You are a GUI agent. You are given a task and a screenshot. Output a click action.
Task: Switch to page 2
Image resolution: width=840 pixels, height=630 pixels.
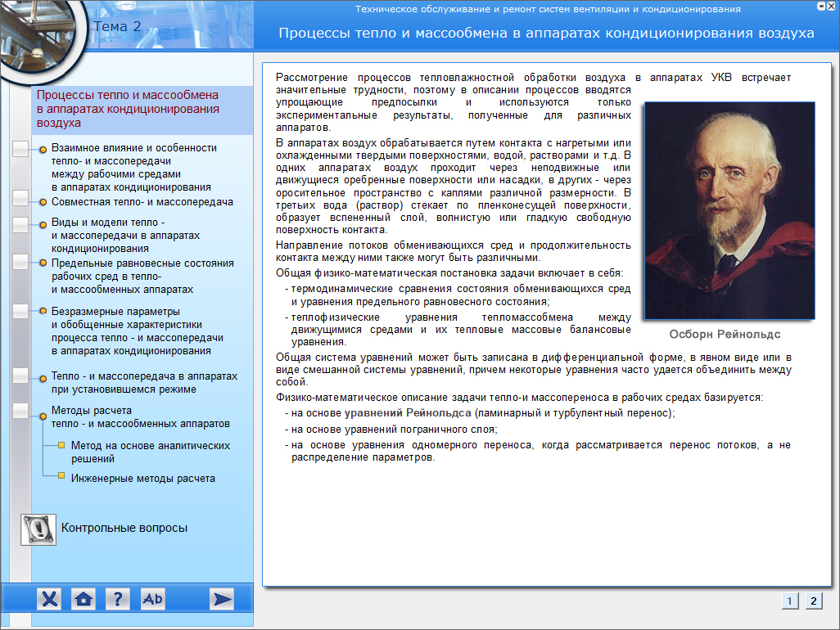click(812, 601)
